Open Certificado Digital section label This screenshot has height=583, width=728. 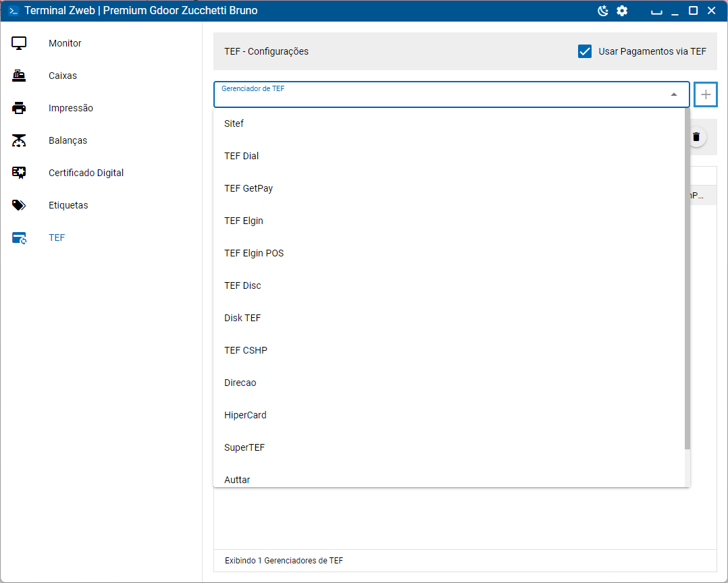pyautogui.click(x=86, y=173)
